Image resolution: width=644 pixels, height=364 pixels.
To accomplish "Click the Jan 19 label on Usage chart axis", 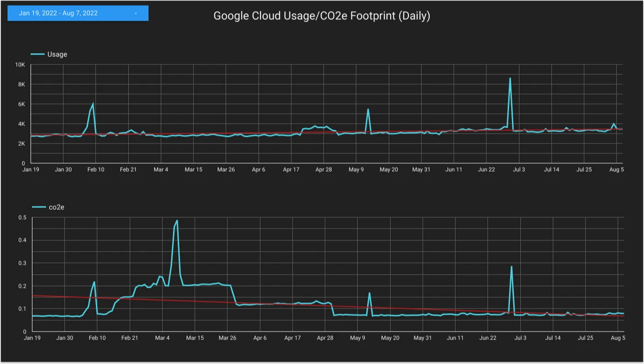I will (31, 170).
